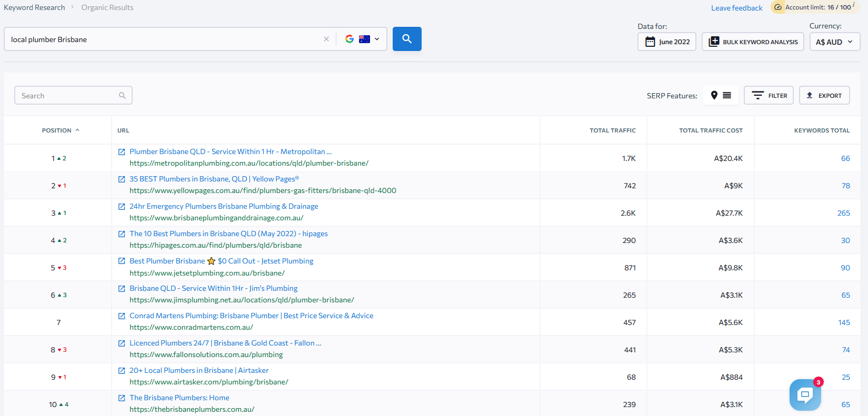Sort by the Position column header

pyautogui.click(x=57, y=130)
